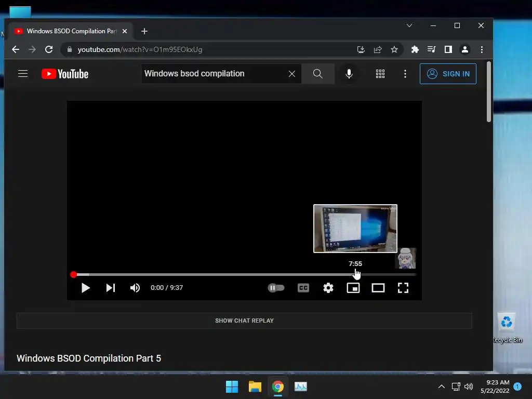
Task: Toggle autoplay switch
Action: click(x=276, y=288)
